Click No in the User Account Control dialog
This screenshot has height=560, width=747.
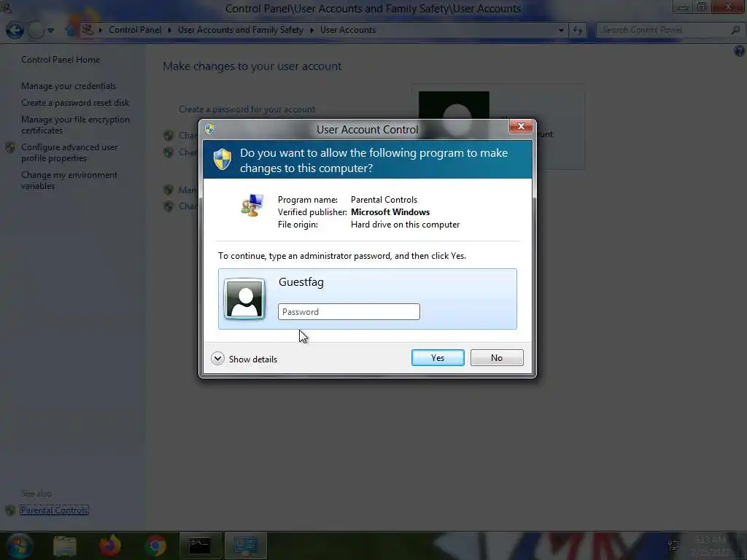tap(496, 357)
